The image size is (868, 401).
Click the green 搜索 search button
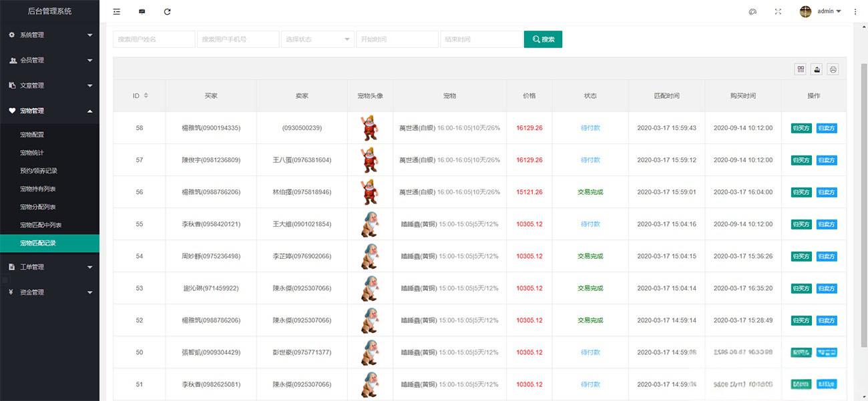(543, 39)
